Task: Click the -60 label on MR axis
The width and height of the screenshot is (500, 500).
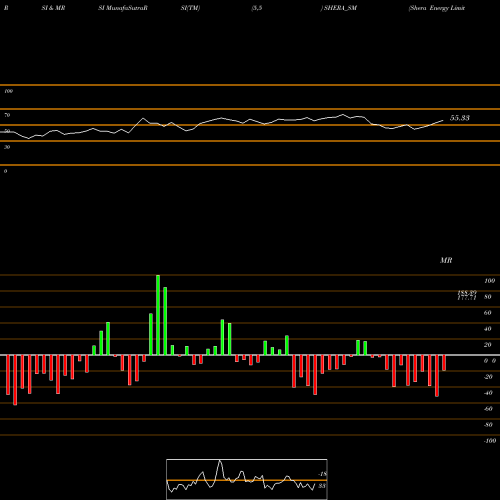Action: tap(488, 409)
